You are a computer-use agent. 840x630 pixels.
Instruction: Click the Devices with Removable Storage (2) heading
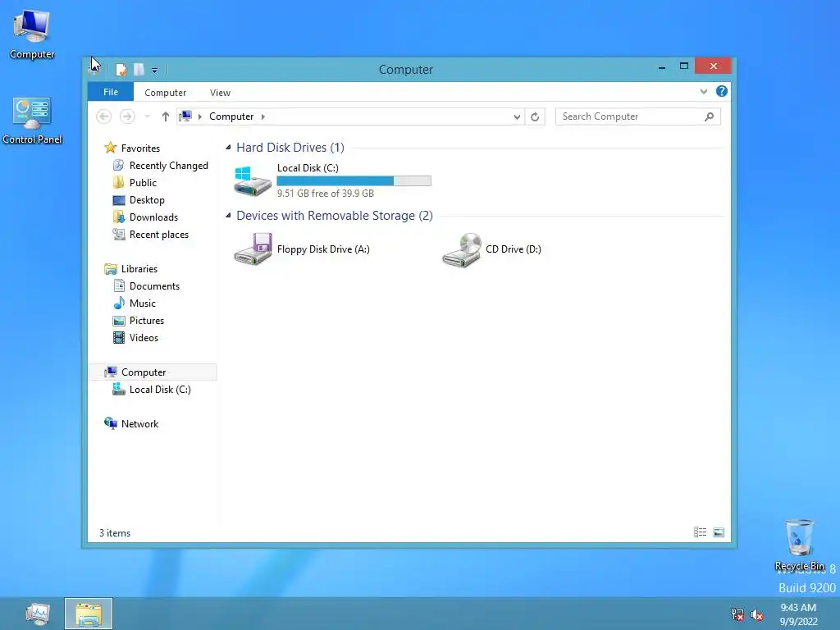[335, 216]
